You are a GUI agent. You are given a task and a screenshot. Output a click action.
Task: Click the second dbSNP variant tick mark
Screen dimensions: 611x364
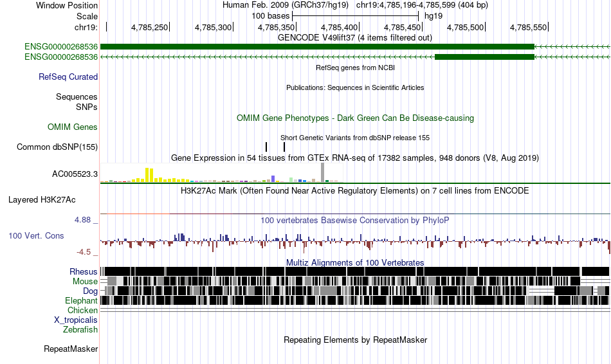tap(284, 147)
